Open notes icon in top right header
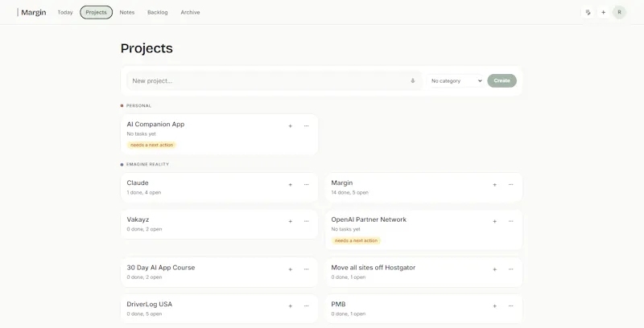 (588, 12)
